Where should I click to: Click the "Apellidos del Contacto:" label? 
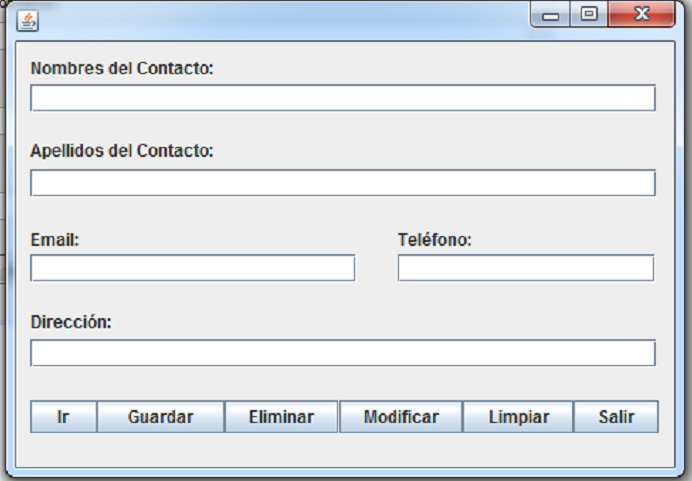(122, 151)
